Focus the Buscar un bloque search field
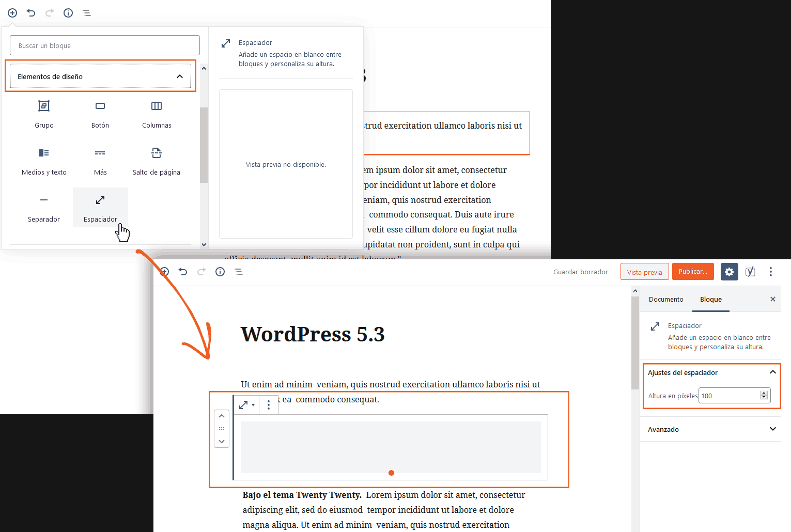The image size is (791, 532). coord(105,45)
